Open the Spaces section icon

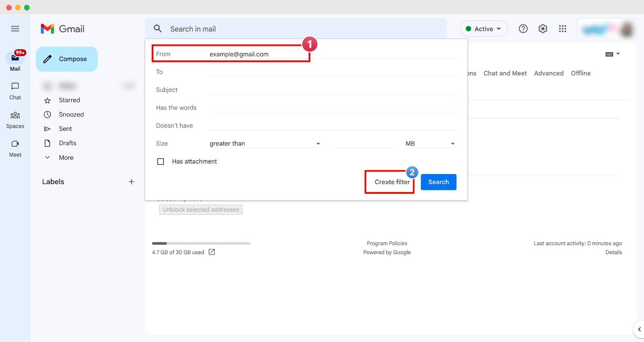click(15, 115)
